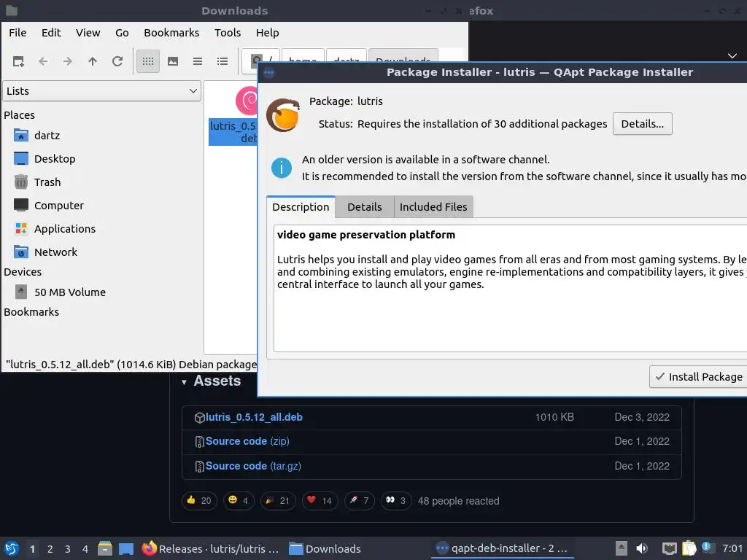Image resolution: width=747 pixels, height=560 pixels.
Task: Open clipboard manager tray icon
Action: click(x=689, y=548)
